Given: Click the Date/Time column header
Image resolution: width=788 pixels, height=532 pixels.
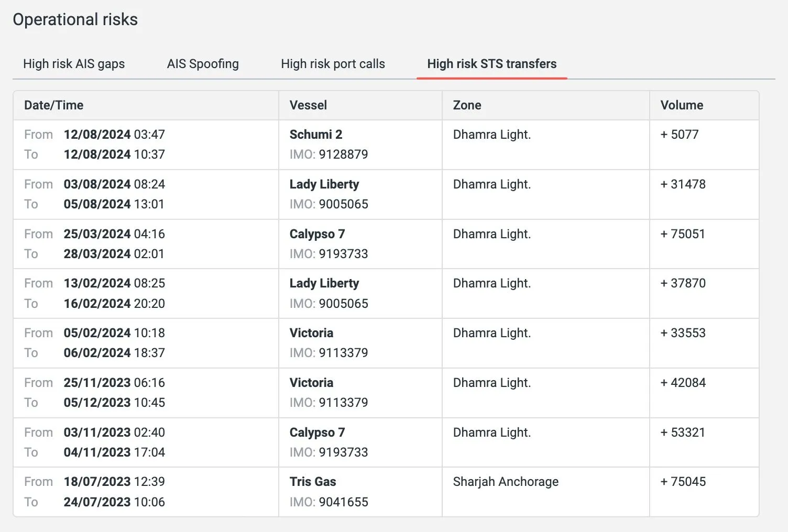Looking at the screenshot, I should [53, 105].
